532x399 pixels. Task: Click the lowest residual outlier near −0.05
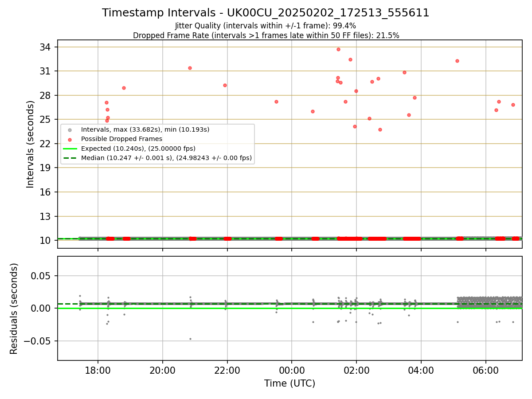(190, 339)
